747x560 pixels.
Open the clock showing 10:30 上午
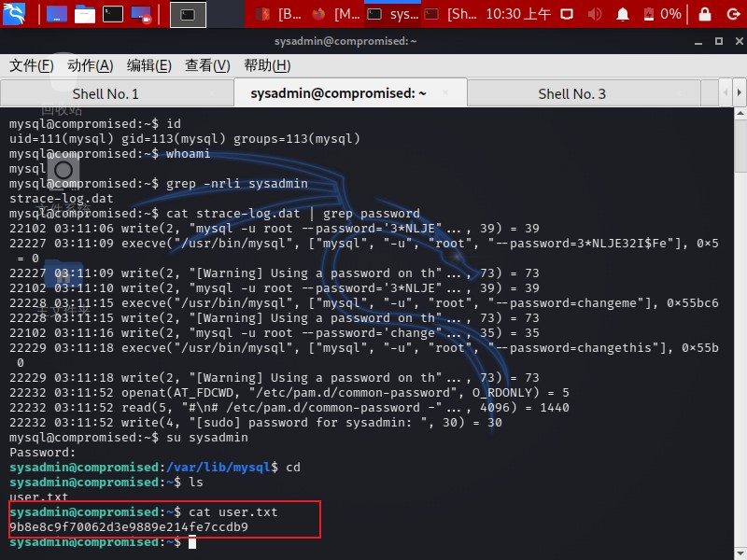pos(518,14)
